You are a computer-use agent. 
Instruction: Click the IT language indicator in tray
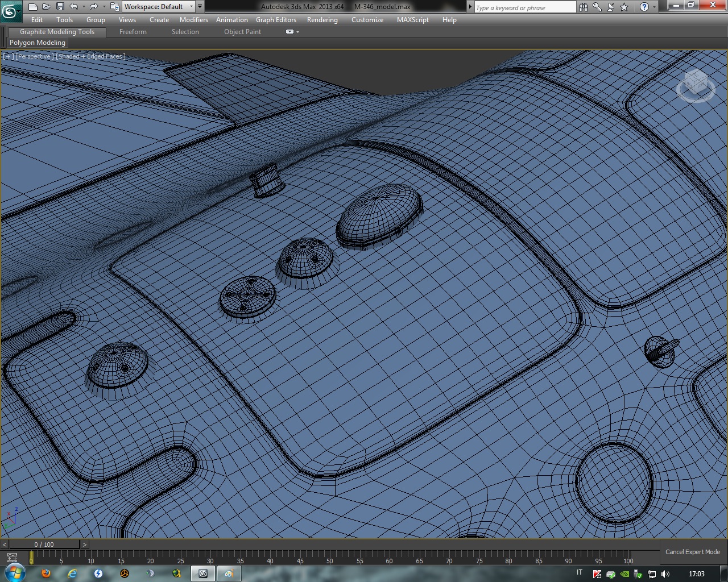[580, 573]
